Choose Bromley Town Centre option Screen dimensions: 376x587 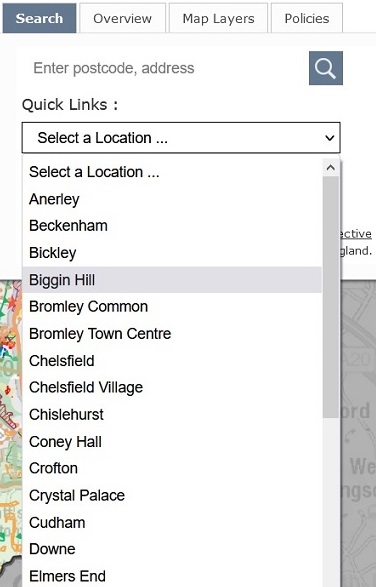click(x=172, y=334)
